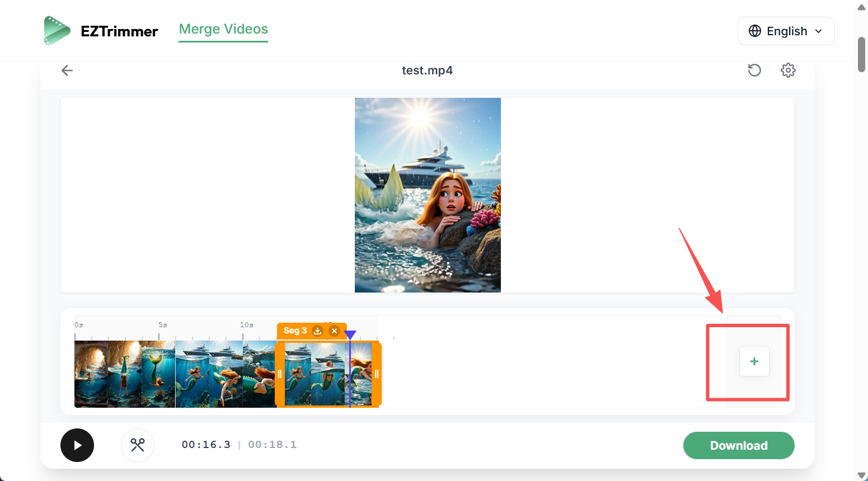Click the EZTrimmer brand name
The width and height of the screenshot is (868, 481).
pos(119,31)
